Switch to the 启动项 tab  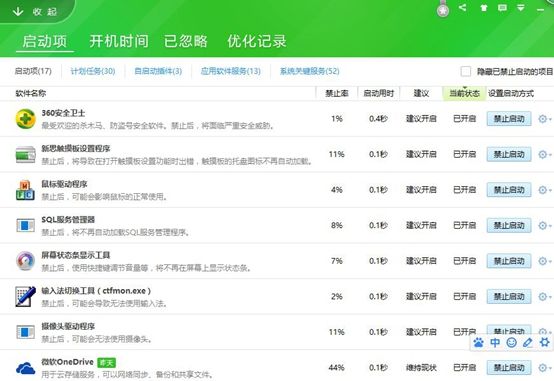coord(45,41)
